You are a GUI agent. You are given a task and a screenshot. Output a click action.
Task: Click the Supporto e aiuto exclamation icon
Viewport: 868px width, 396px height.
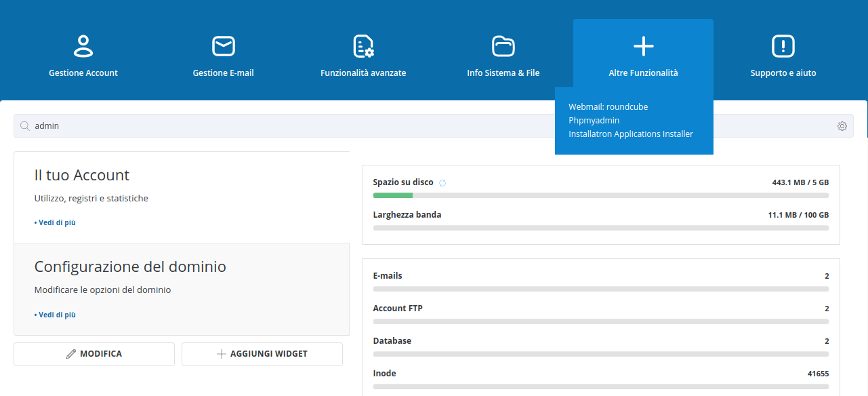coord(783,46)
